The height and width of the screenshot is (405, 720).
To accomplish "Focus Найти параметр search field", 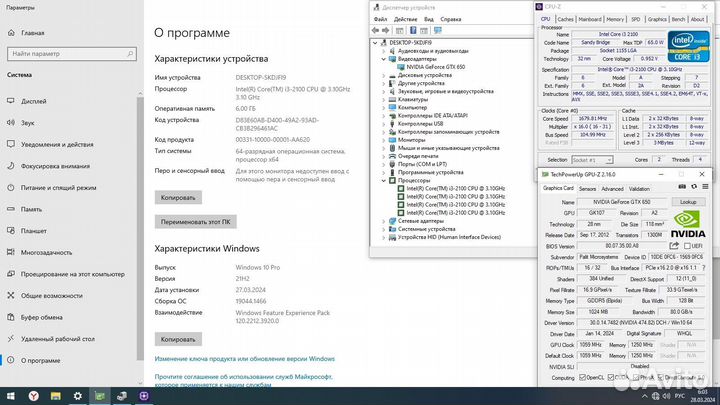I will coord(72,54).
